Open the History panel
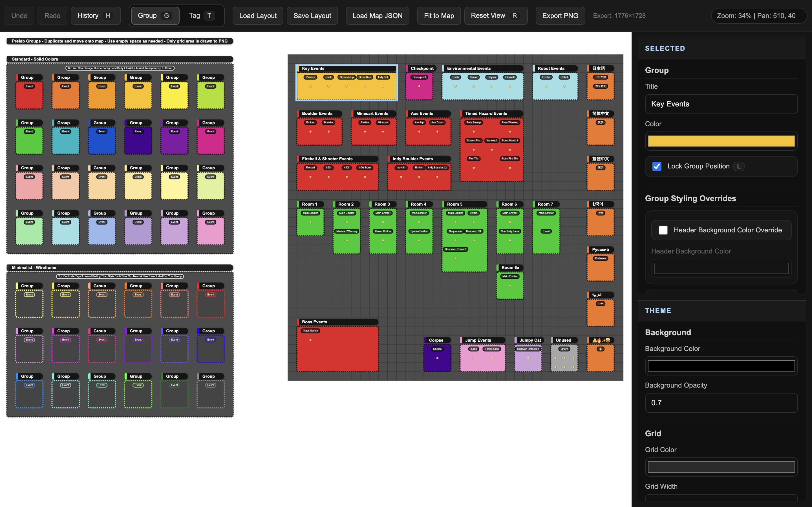The width and height of the screenshot is (812, 507). coord(95,16)
